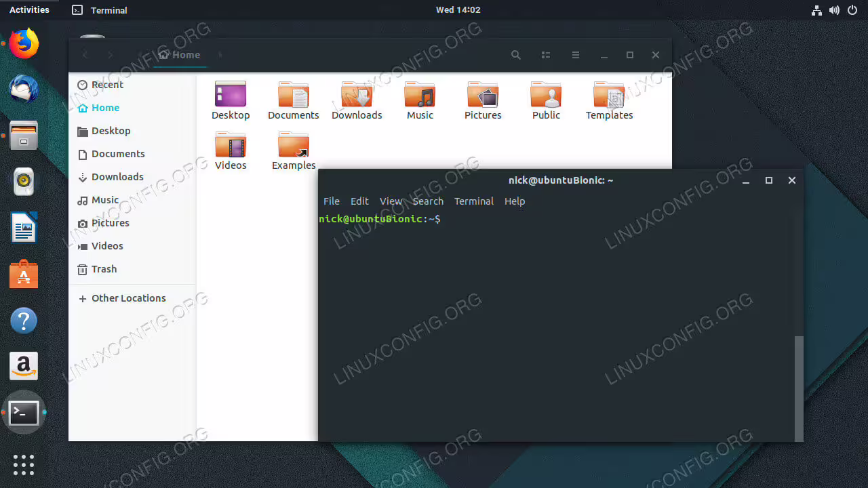The width and height of the screenshot is (868, 488).
Task: Open the Terminal menu in terminal menubar
Action: click(474, 201)
